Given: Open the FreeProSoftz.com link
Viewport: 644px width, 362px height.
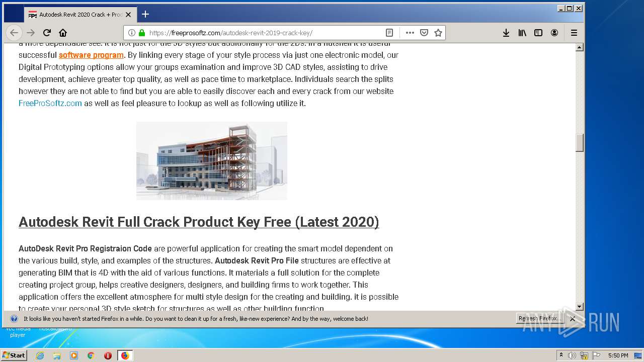Looking at the screenshot, I should (x=50, y=103).
